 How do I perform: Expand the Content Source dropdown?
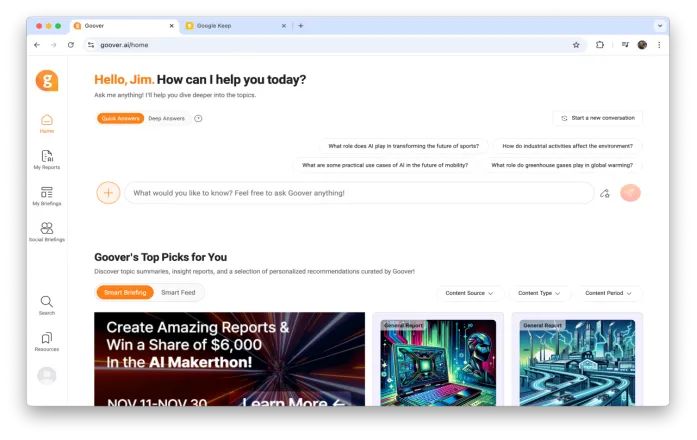469,293
